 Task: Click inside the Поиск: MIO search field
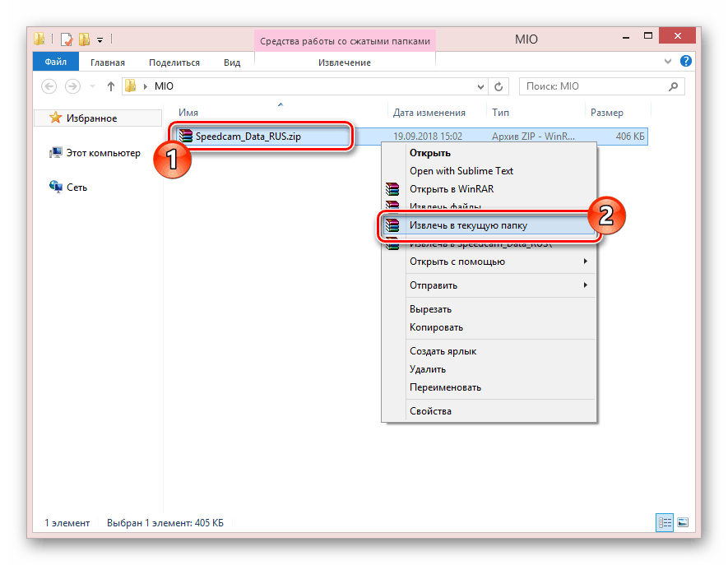tap(592, 86)
